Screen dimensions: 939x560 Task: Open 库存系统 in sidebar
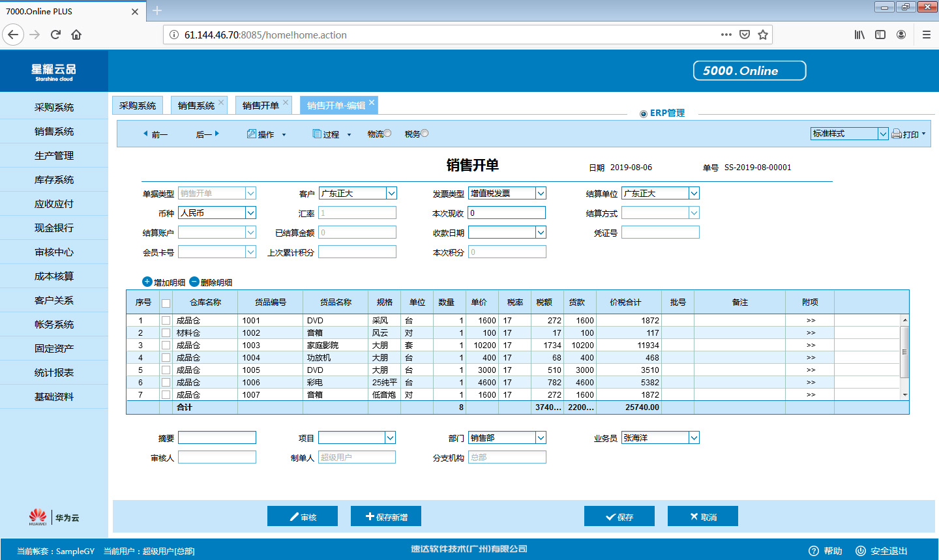[x=54, y=179]
